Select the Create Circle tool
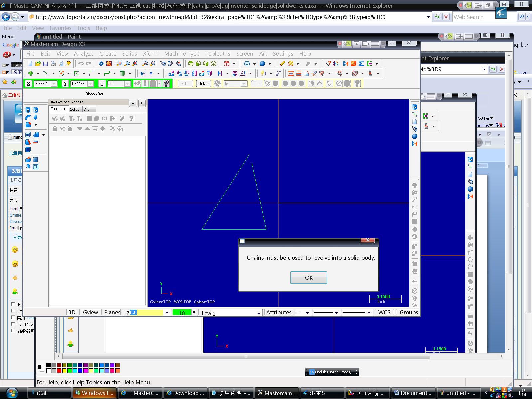Viewport: 532px width, 399px height. pyautogui.click(x=61, y=73)
